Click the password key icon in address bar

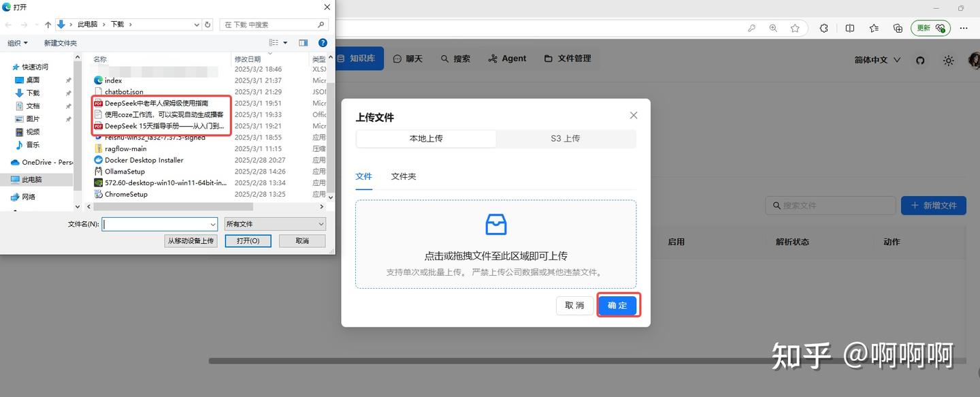pyautogui.click(x=751, y=28)
